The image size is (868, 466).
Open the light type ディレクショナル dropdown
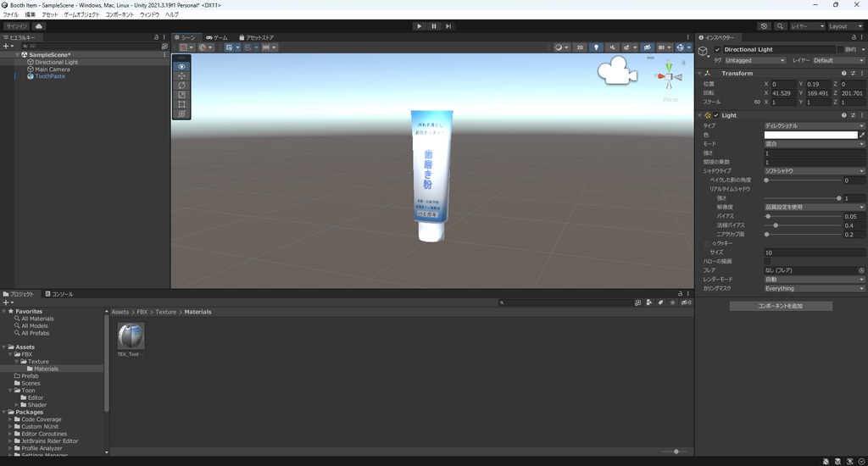coord(815,126)
